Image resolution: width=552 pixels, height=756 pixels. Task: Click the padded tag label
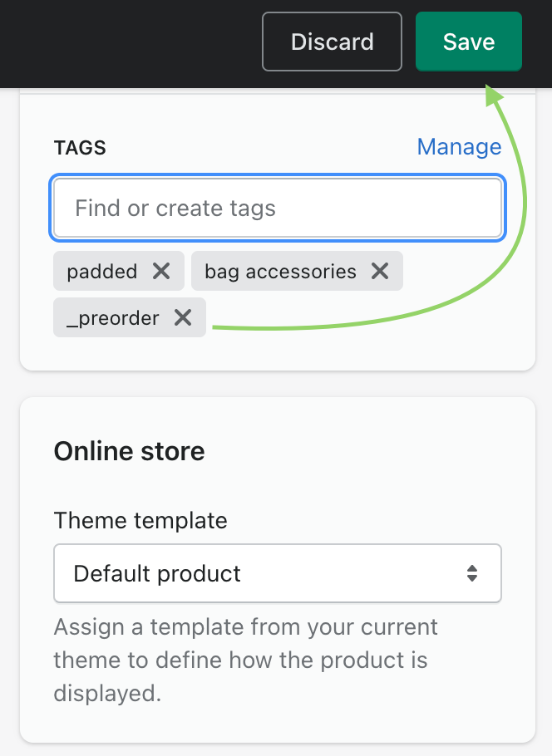click(x=102, y=271)
